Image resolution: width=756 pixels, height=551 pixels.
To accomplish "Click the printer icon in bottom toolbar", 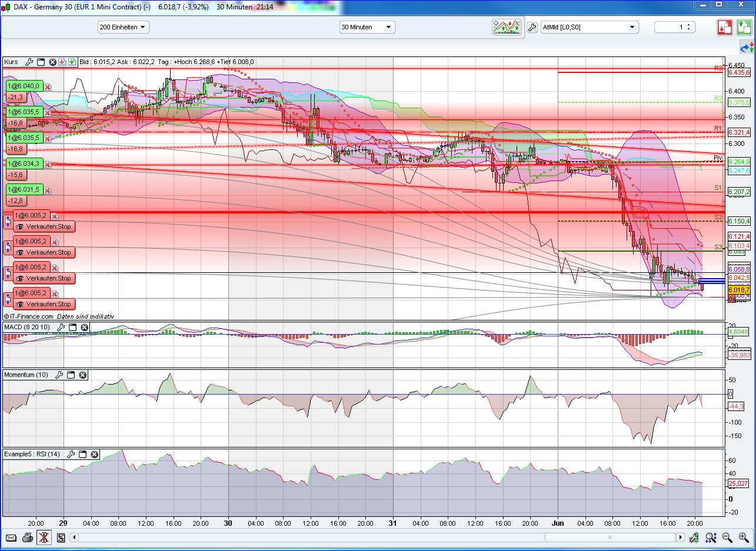I will tap(28, 537).
